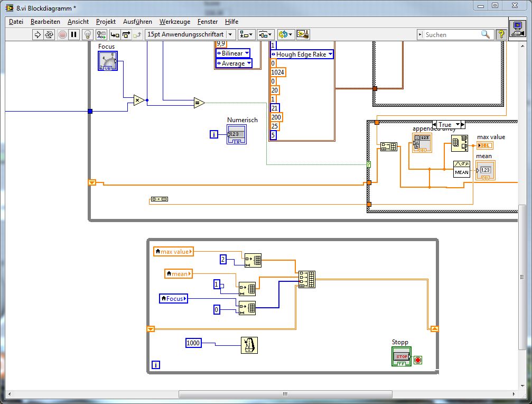Screen dimensions: 532x404
Task: Click the Wait (ms) metronome node
Action: point(249,344)
